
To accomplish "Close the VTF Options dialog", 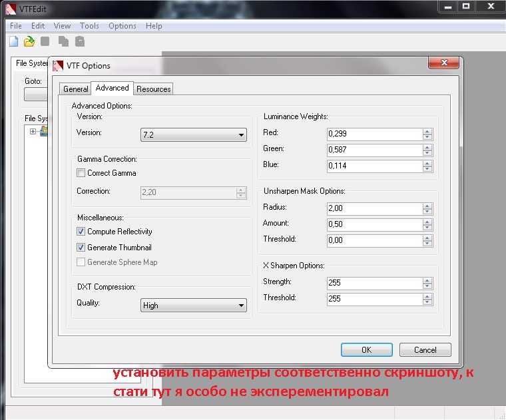I will (x=443, y=63).
